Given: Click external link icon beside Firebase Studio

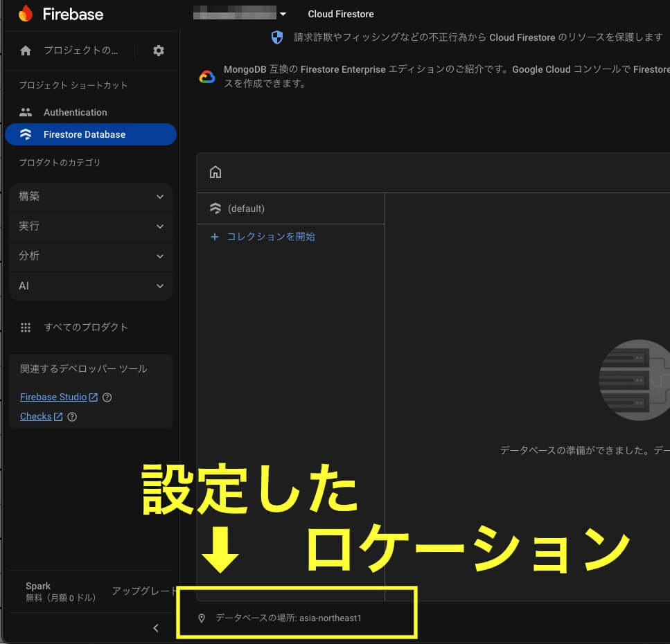Looking at the screenshot, I should click(x=93, y=397).
